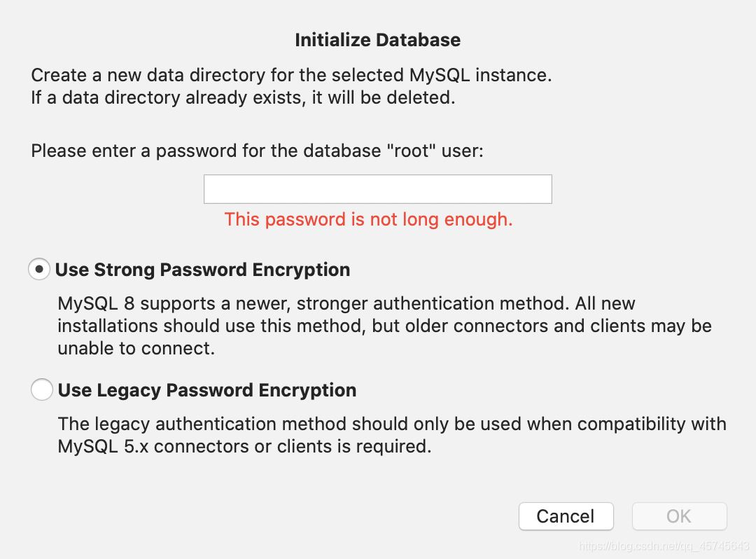The width and height of the screenshot is (756, 559).
Task: Click the quoted word "root" in the prompt
Action: [x=412, y=151]
